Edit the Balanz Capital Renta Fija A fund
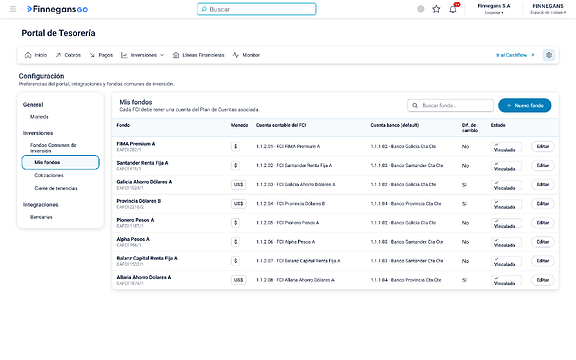Viewport: 576px width, 360px height. (543, 261)
